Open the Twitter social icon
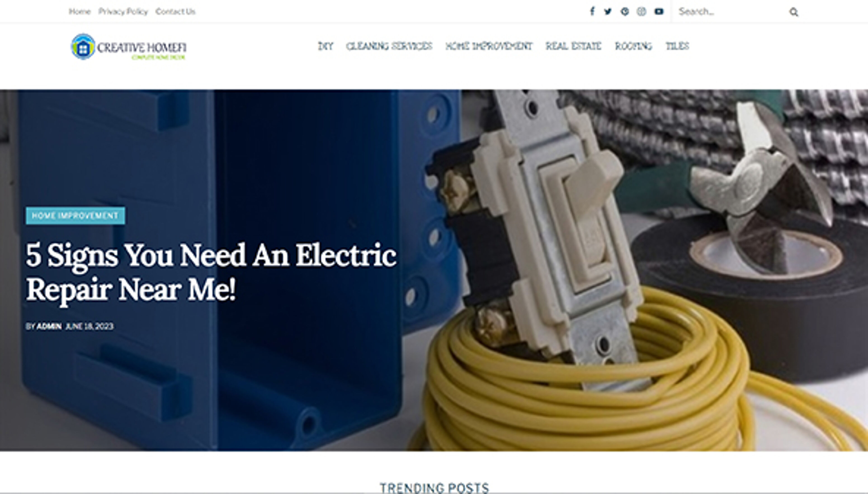Image resolution: width=868 pixels, height=494 pixels. [608, 12]
